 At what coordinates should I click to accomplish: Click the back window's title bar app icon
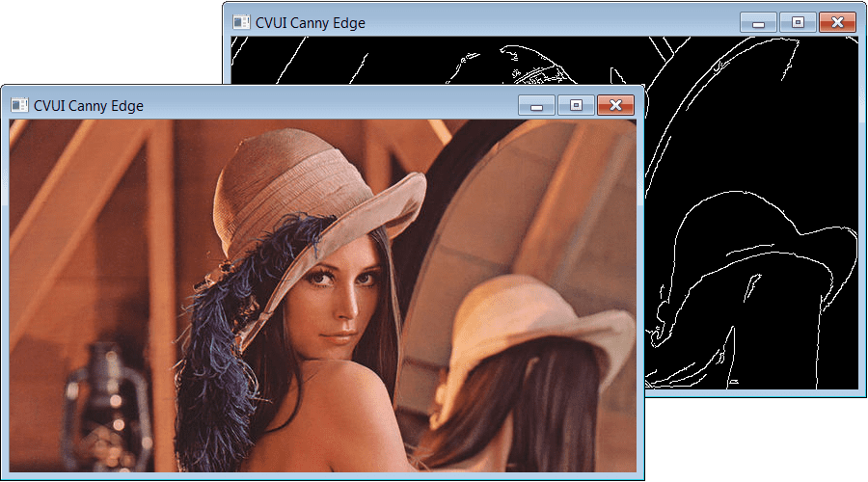pos(241,22)
